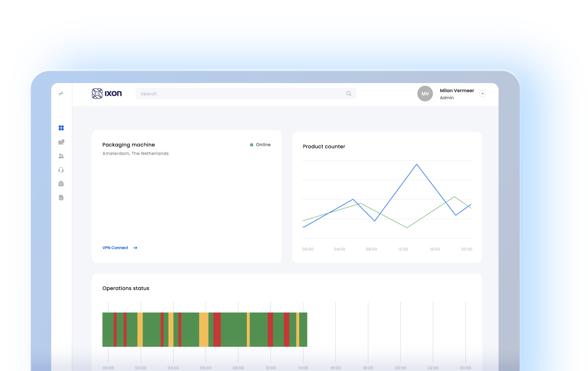Select the document/logs icon in the sidebar

pyautogui.click(x=61, y=198)
